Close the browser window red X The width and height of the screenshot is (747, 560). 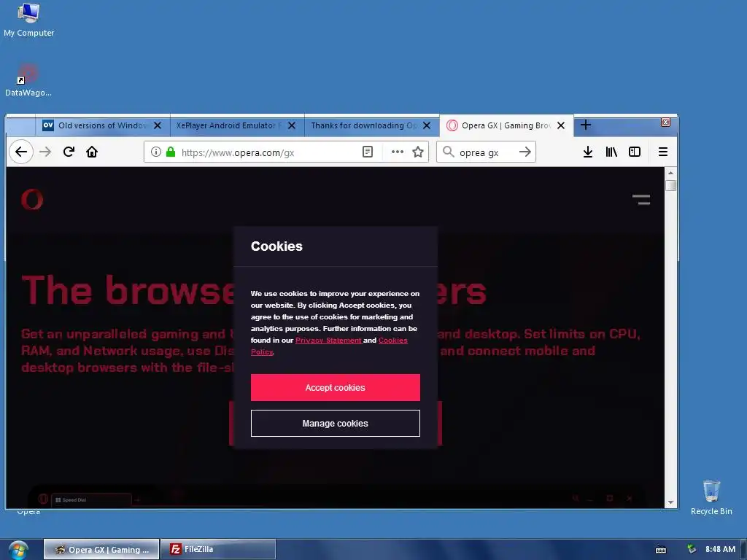point(665,122)
